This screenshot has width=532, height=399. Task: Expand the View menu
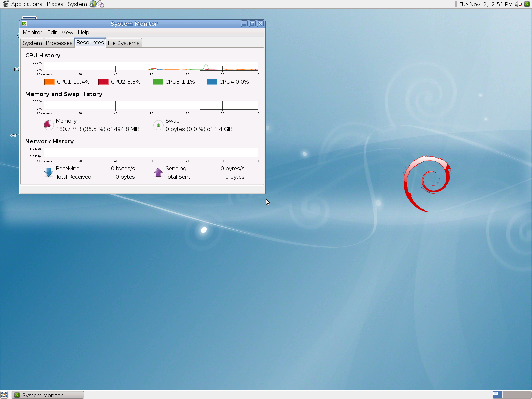pyautogui.click(x=67, y=32)
